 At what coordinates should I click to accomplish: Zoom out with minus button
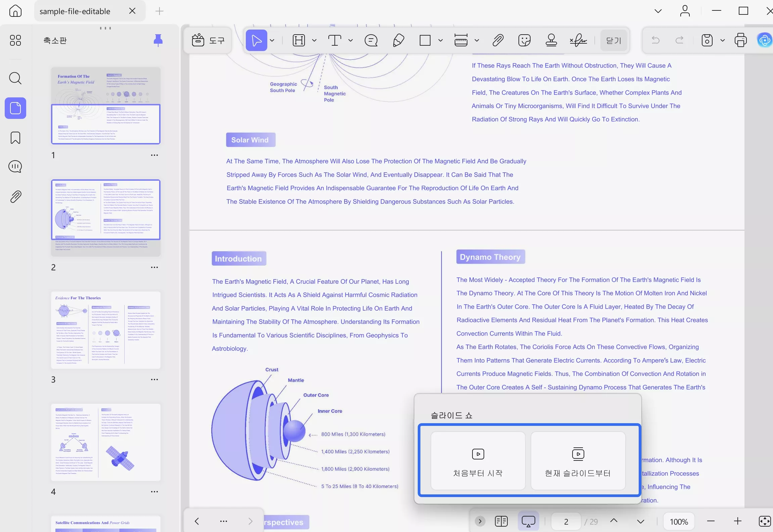pos(711,521)
